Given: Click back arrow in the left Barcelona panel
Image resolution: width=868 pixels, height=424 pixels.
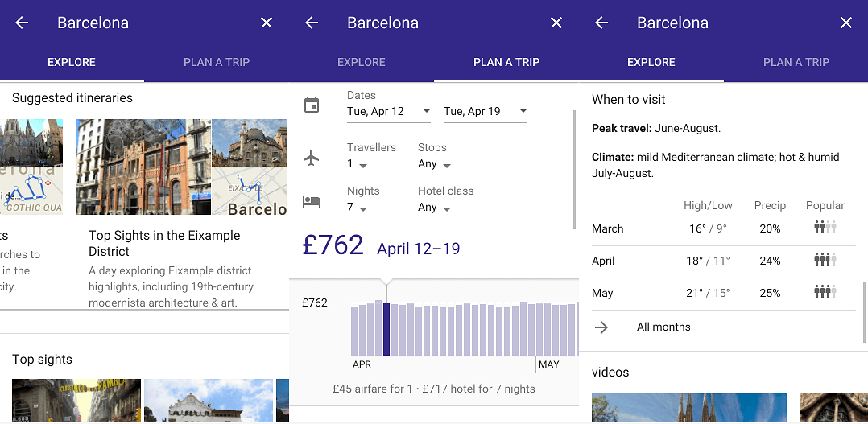Looking at the screenshot, I should (x=22, y=23).
